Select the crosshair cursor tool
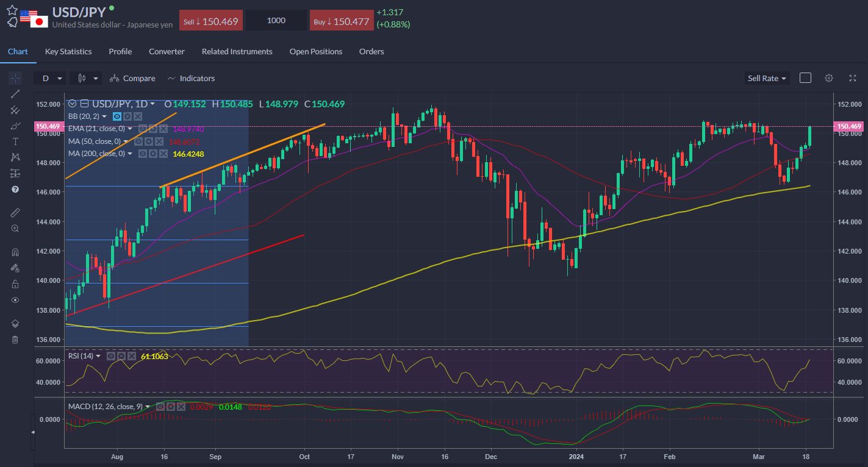Viewport: 868px width, 467px height. [15, 78]
